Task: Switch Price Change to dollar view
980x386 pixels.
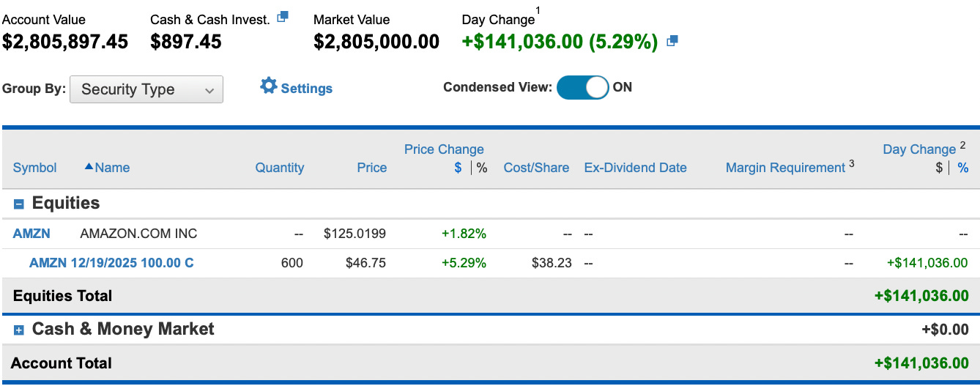Action: (x=458, y=168)
